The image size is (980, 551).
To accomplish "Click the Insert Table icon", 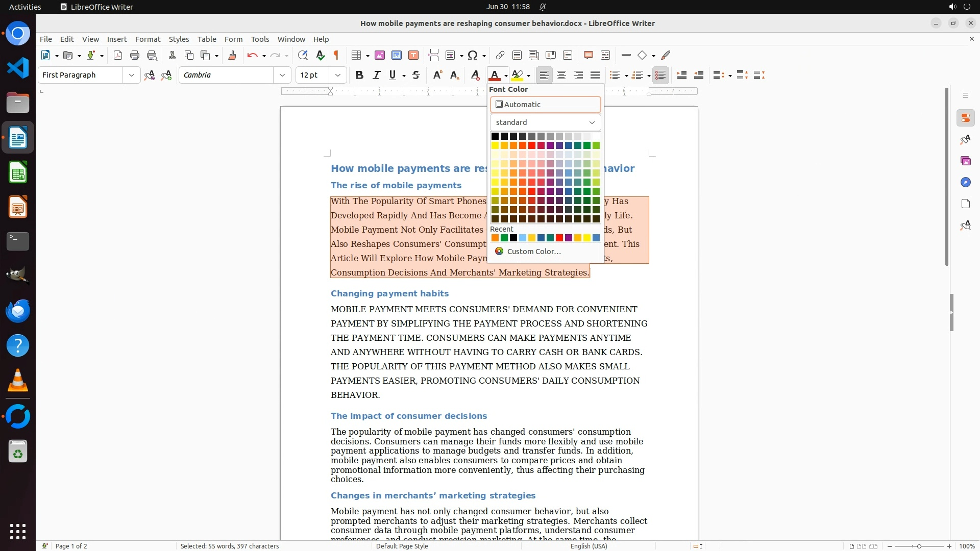I will (x=357, y=55).
